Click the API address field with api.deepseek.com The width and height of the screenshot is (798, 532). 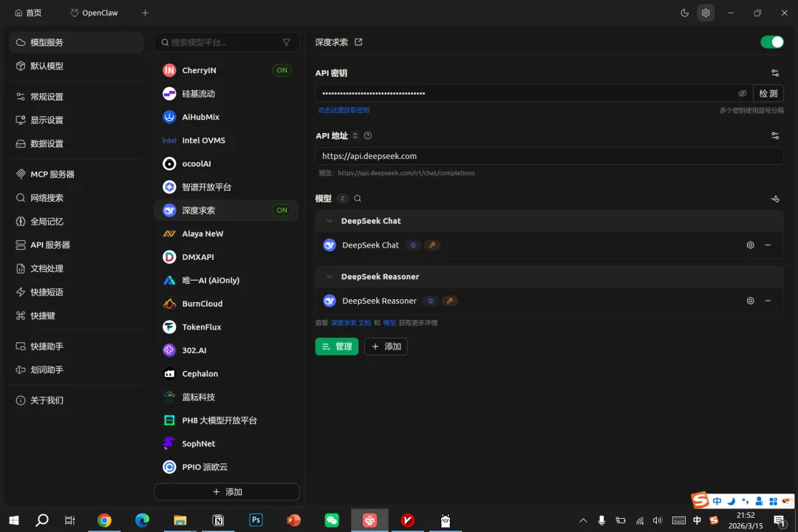(549, 156)
